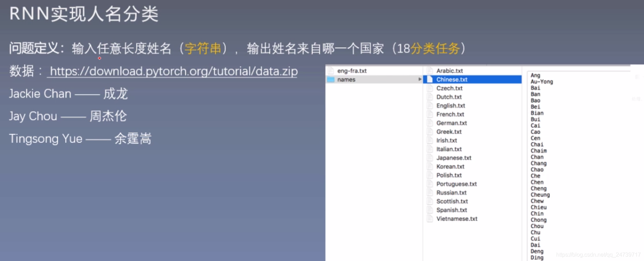The height and width of the screenshot is (261, 644).
Task: Select Arabic.txt file
Action: 450,71
